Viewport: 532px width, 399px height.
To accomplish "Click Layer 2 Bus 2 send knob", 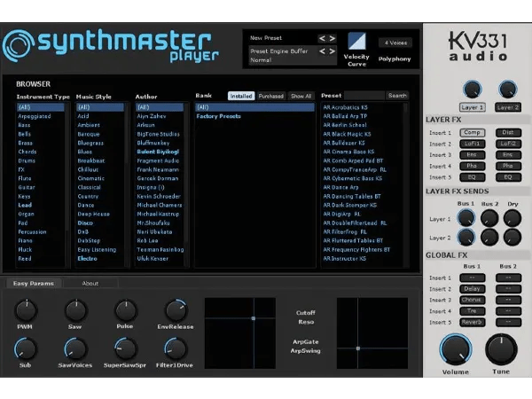I will coord(489,237).
